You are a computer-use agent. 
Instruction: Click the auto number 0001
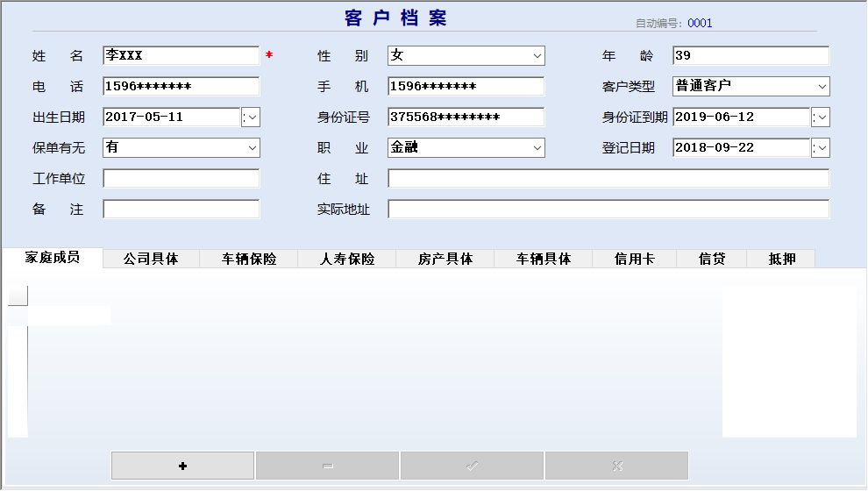tap(700, 24)
